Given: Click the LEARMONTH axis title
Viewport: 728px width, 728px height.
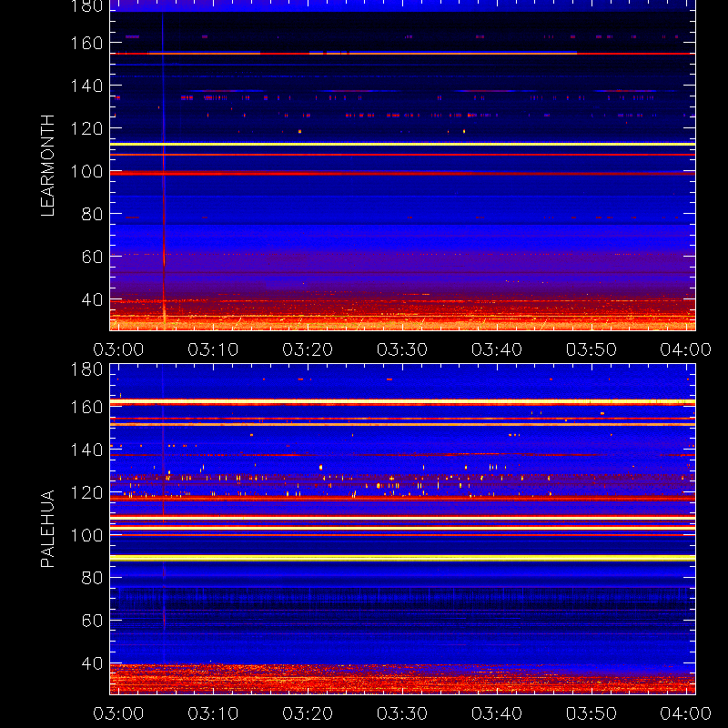Looking at the screenshot, I should pyautogui.click(x=48, y=166).
